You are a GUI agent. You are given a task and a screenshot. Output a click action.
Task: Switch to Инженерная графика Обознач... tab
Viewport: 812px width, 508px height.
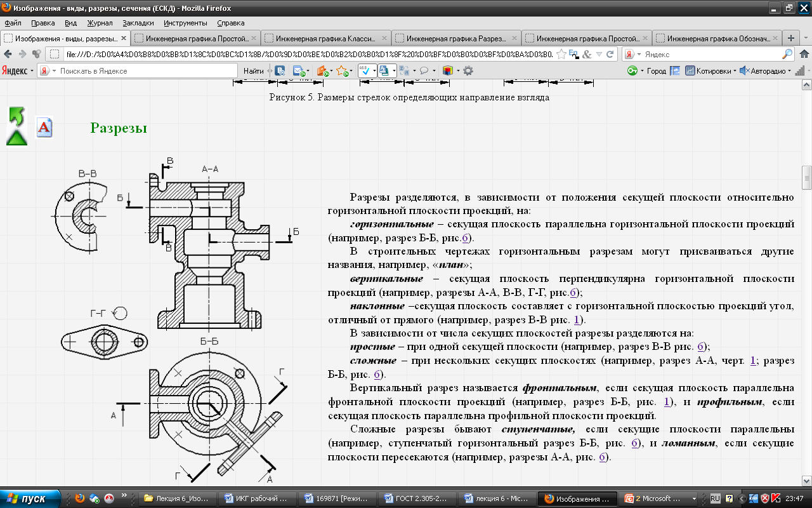click(716, 38)
